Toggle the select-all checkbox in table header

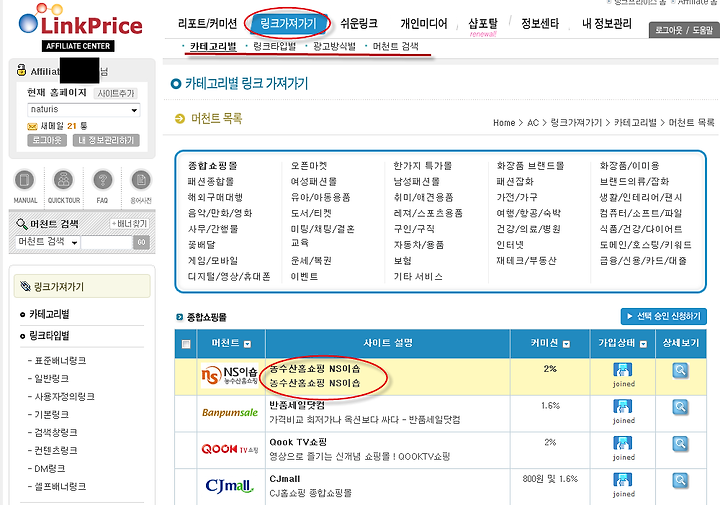186,344
